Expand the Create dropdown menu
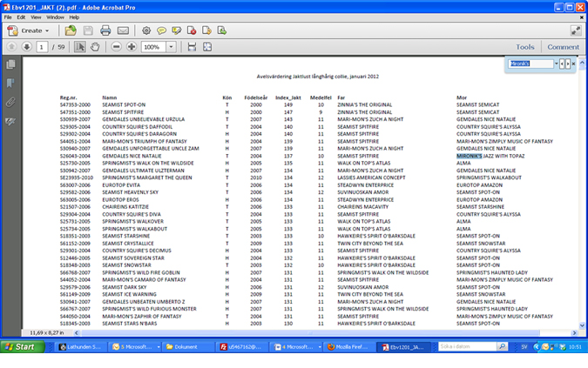The width and height of the screenshot is (588, 368). coord(47,30)
